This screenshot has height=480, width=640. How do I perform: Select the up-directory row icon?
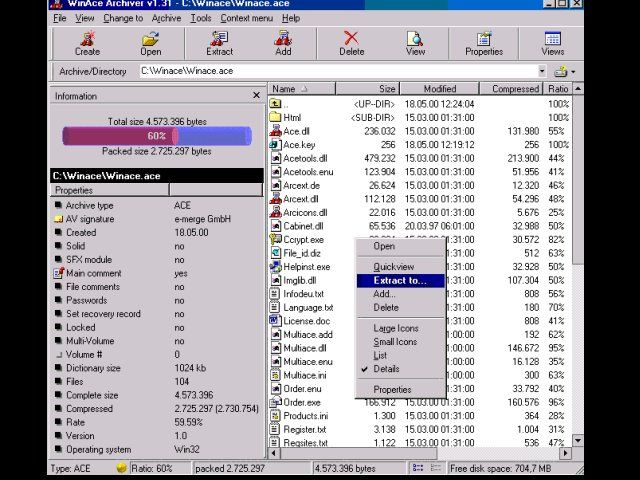(x=276, y=104)
